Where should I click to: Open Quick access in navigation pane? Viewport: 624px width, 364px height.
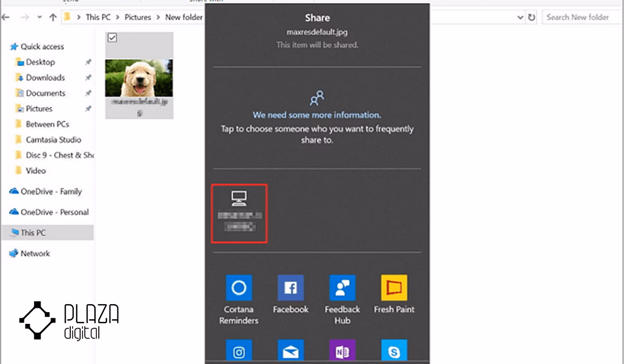(x=42, y=46)
